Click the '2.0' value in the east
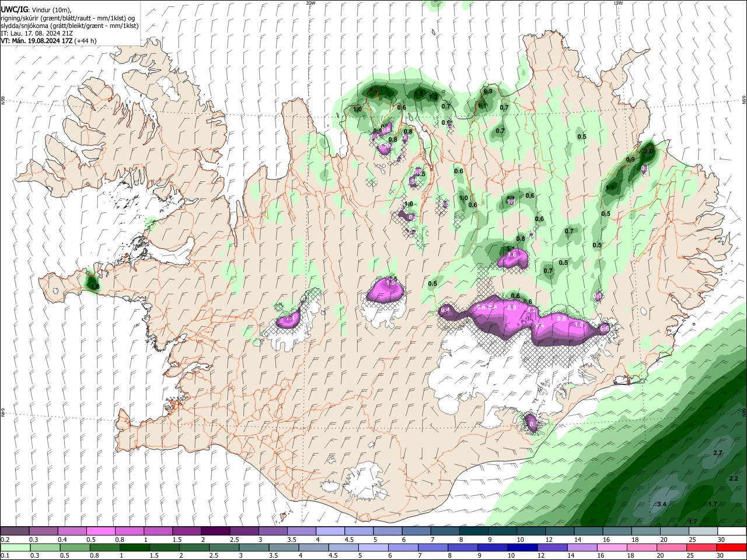 [x=648, y=150]
